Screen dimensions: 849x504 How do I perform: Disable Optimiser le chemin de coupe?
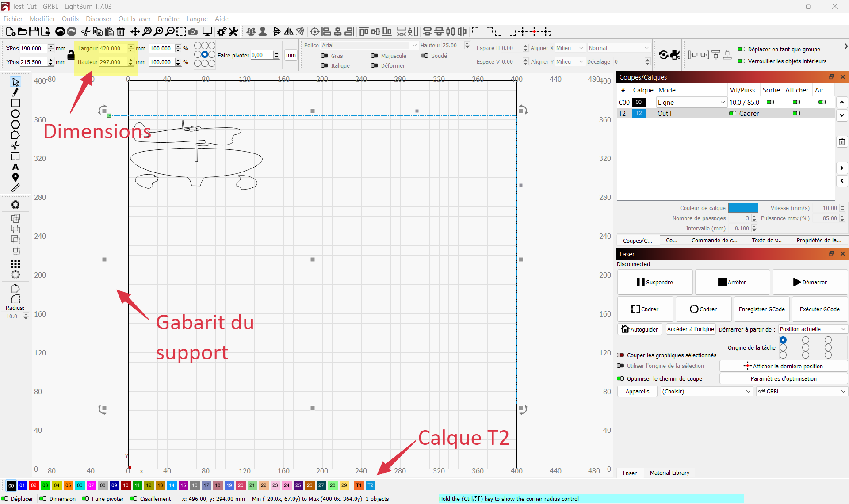click(x=620, y=378)
